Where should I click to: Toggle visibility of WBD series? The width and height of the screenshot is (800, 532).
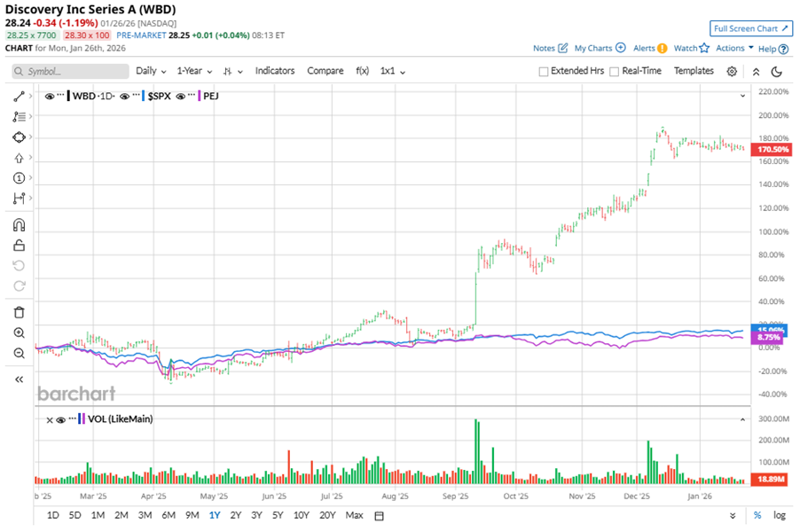point(50,97)
